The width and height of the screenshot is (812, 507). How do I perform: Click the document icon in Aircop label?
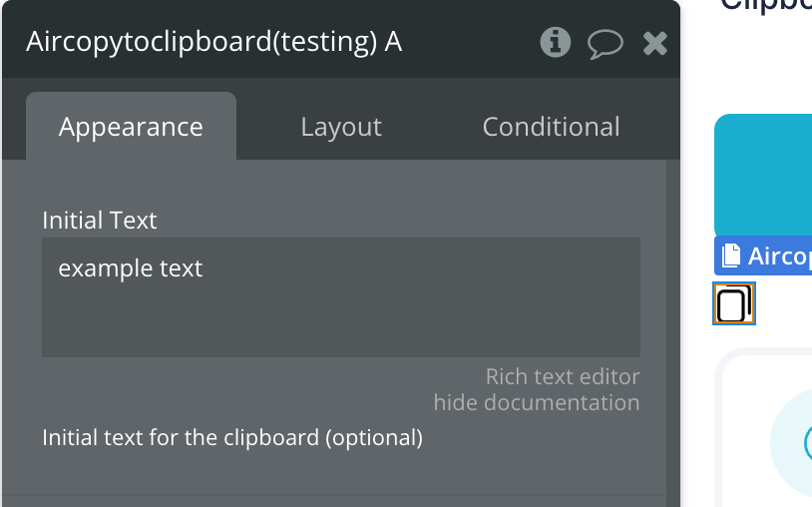[731, 256]
